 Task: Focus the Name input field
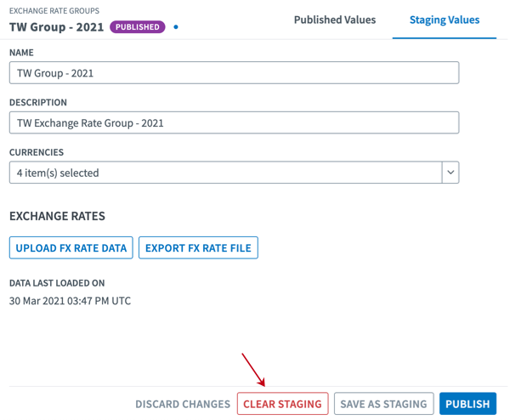click(x=234, y=73)
